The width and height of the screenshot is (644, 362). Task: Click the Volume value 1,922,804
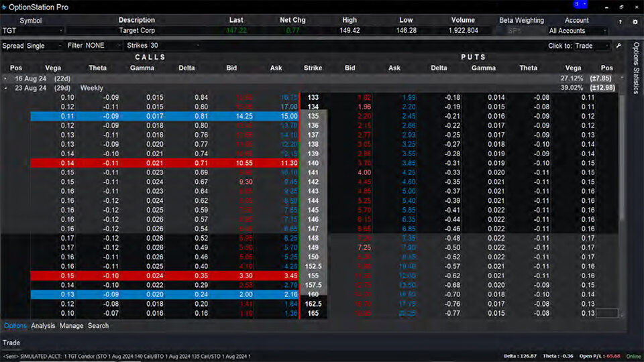(463, 30)
